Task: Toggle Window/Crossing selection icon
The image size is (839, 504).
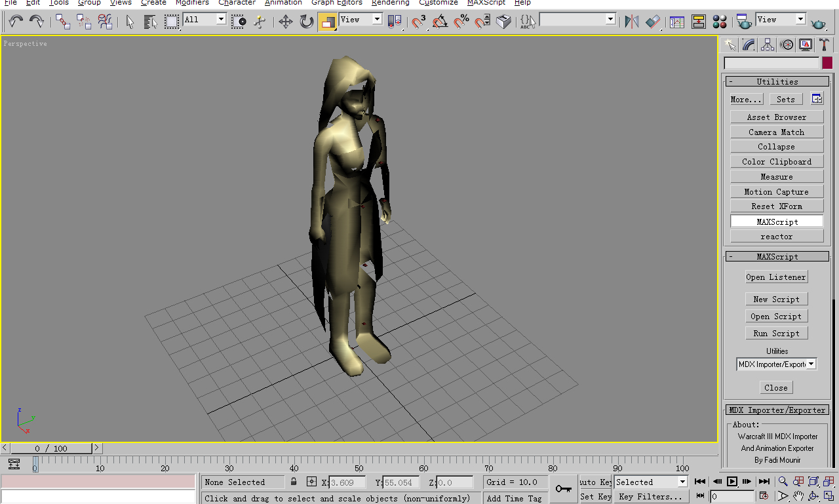Action: click(x=239, y=22)
